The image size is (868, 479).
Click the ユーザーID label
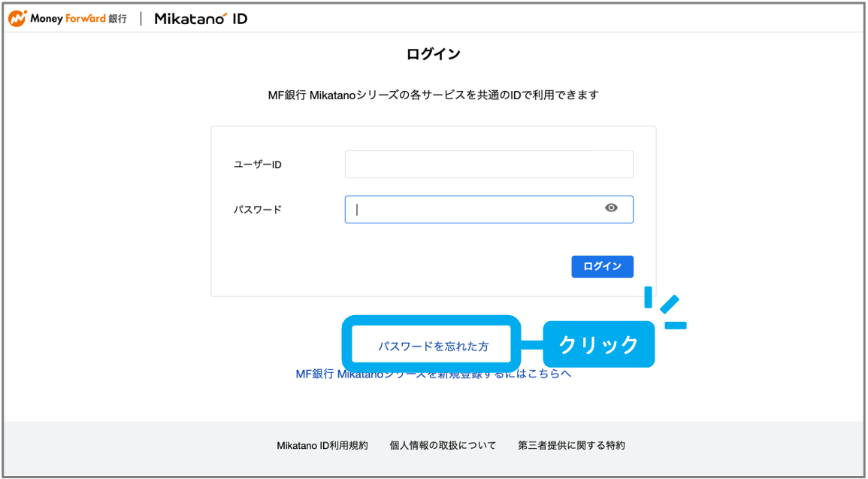pyautogui.click(x=258, y=165)
